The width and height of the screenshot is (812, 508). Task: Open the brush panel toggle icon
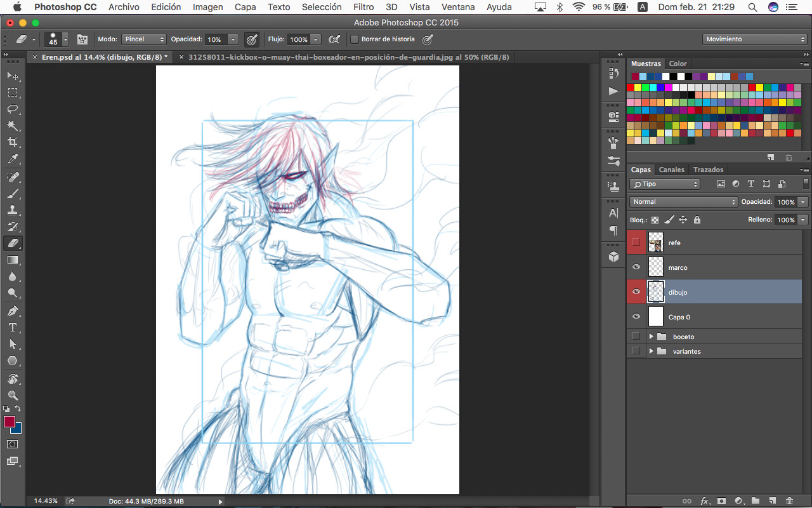tap(82, 39)
